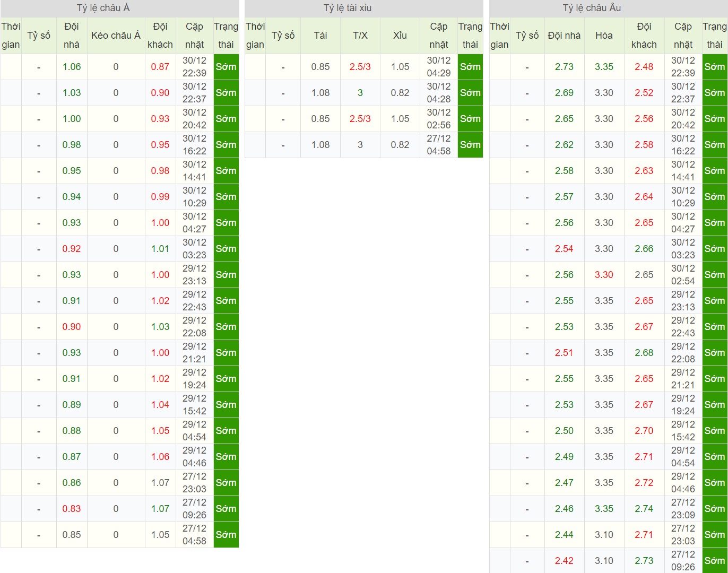The image size is (728, 573).
Task: Click green T/X value 3 in over/under
Action: click(x=360, y=93)
